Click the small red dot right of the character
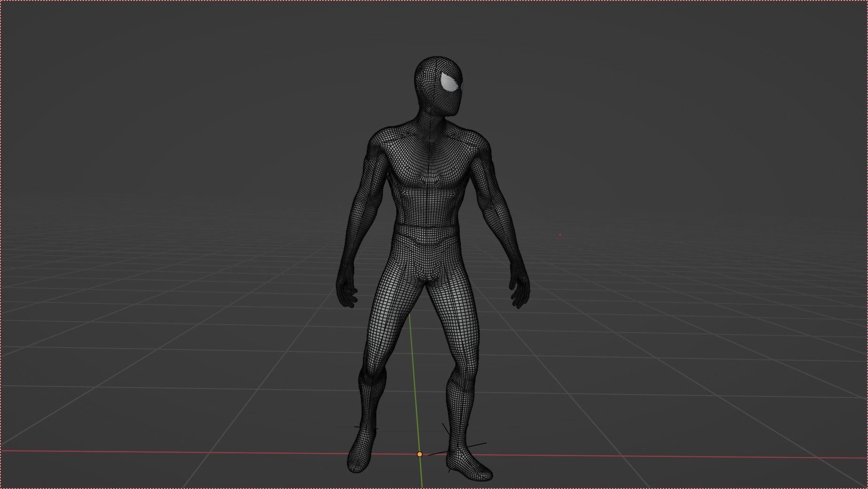The height and width of the screenshot is (489, 868). pyautogui.click(x=560, y=235)
